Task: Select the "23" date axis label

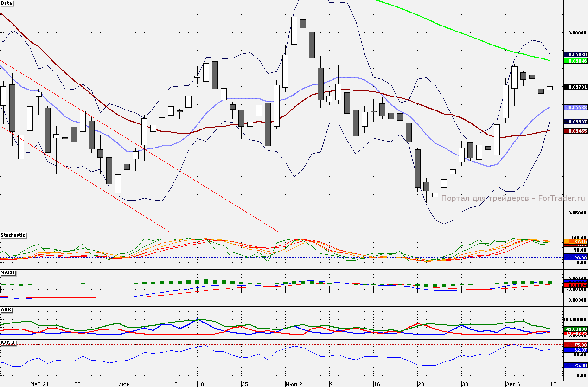Action: coord(421,384)
